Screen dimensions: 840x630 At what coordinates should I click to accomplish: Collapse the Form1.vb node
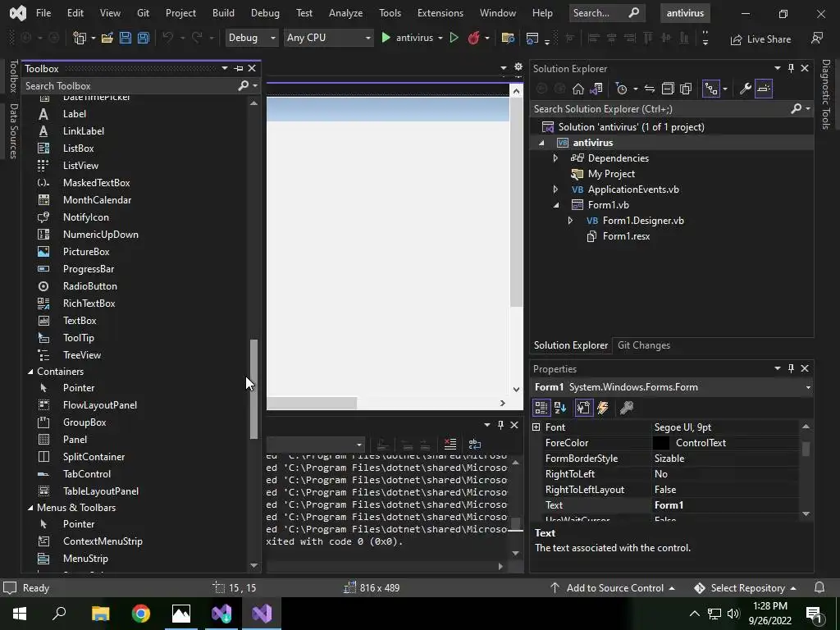(x=555, y=204)
